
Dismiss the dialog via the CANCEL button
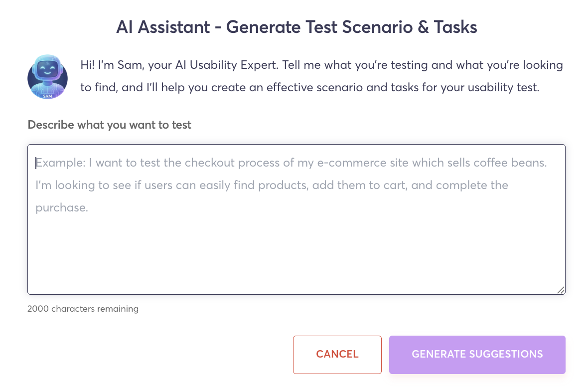(337, 354)
